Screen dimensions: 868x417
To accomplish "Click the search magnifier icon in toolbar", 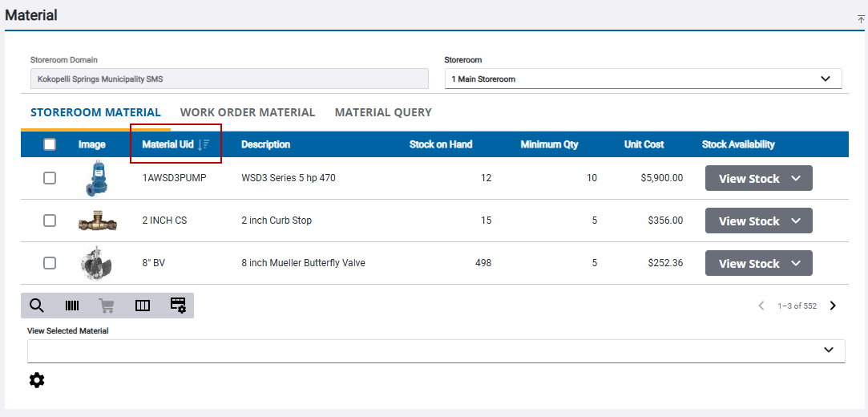I will (37, 306).
